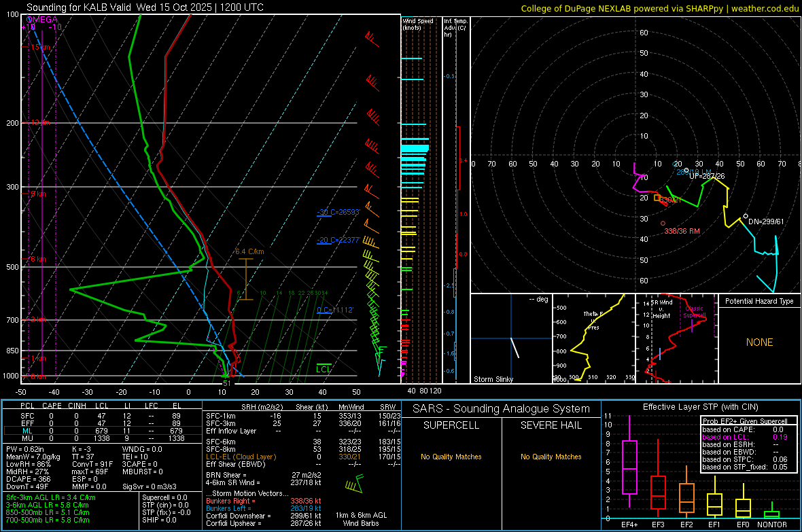Click the 338/36 RM hodograph label
Viewport: 802px width, 532px height.
click(x=682, y=231)
